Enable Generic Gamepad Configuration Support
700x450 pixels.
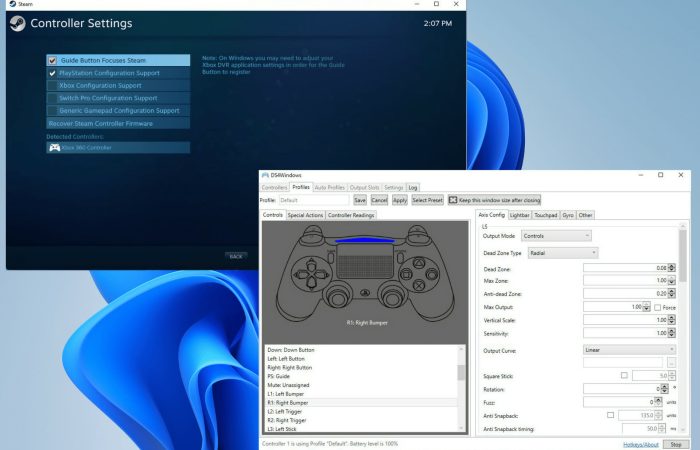click(x=52, y=110)
